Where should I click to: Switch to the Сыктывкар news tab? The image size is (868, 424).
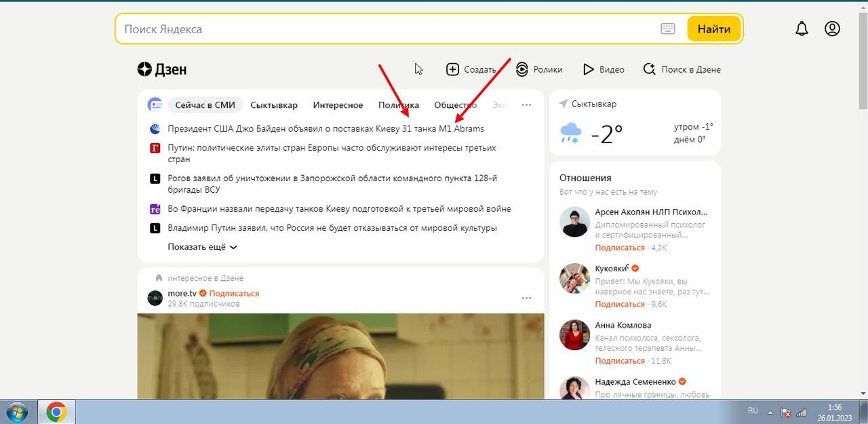[x=274, y=105]
